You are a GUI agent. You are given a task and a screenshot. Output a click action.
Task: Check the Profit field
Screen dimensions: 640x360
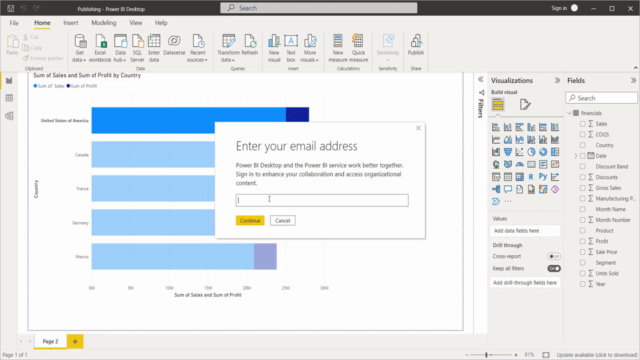[x=582, y=241]
